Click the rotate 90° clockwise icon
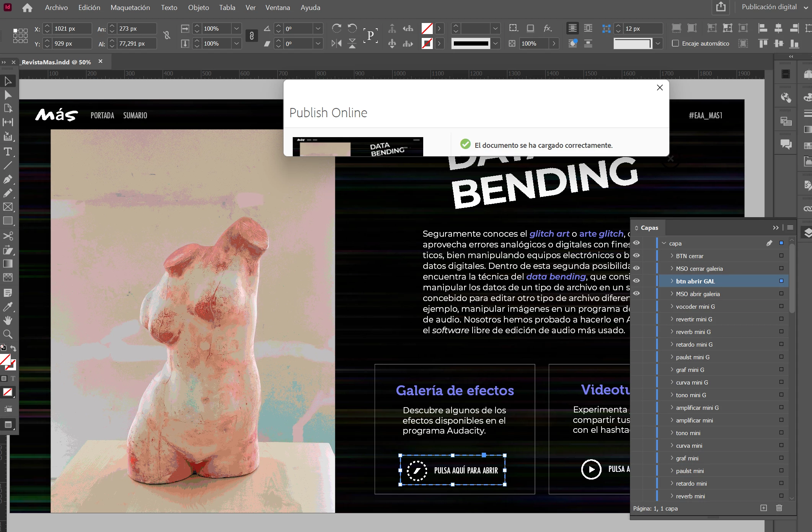This screenshot has height=532, width=812. (x=337, y=28)
